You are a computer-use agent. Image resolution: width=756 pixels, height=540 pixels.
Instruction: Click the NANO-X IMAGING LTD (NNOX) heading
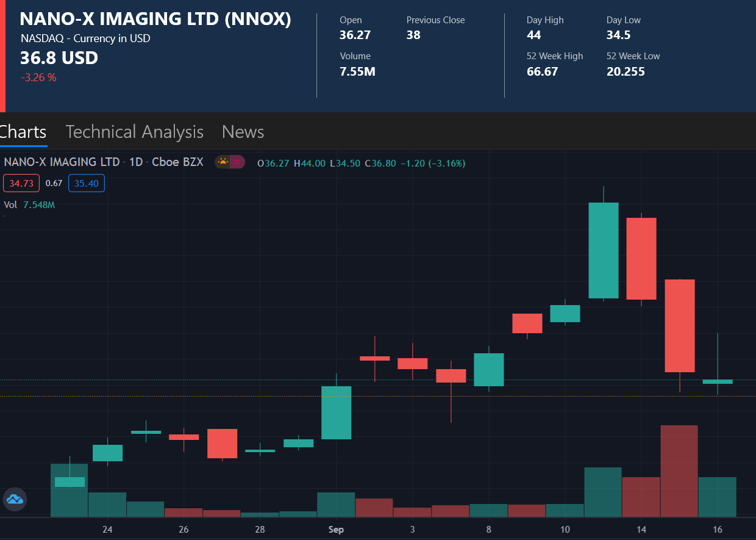(155, 19)
